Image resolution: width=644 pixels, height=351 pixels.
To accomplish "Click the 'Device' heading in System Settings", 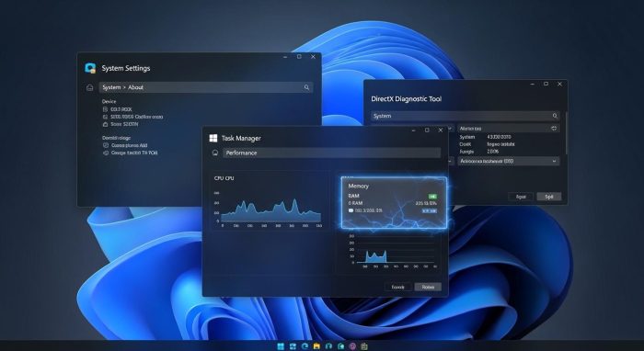I will [x=109, y=101].
